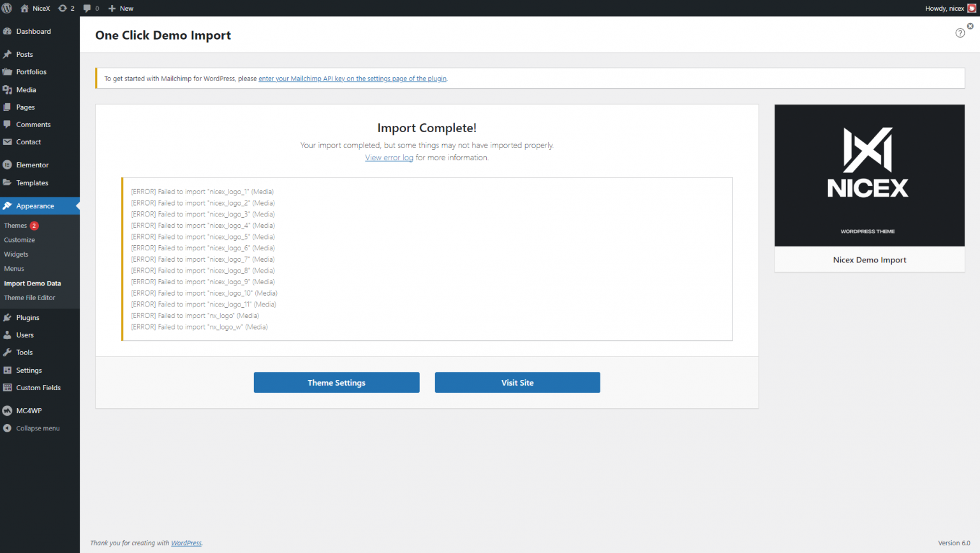Image resolution: width=980 pixels, height=553 pixels.
Task: Click the updates counter icon in admin bar
Action: [x=63, y=8]
